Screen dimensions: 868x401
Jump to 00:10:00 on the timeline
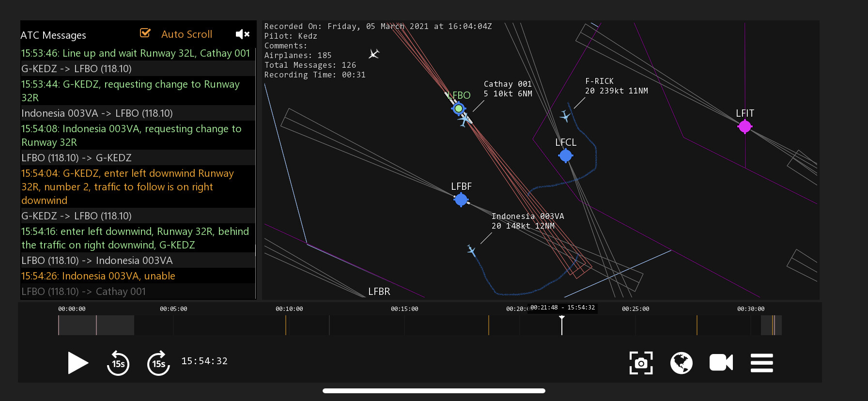pos(289,309)
